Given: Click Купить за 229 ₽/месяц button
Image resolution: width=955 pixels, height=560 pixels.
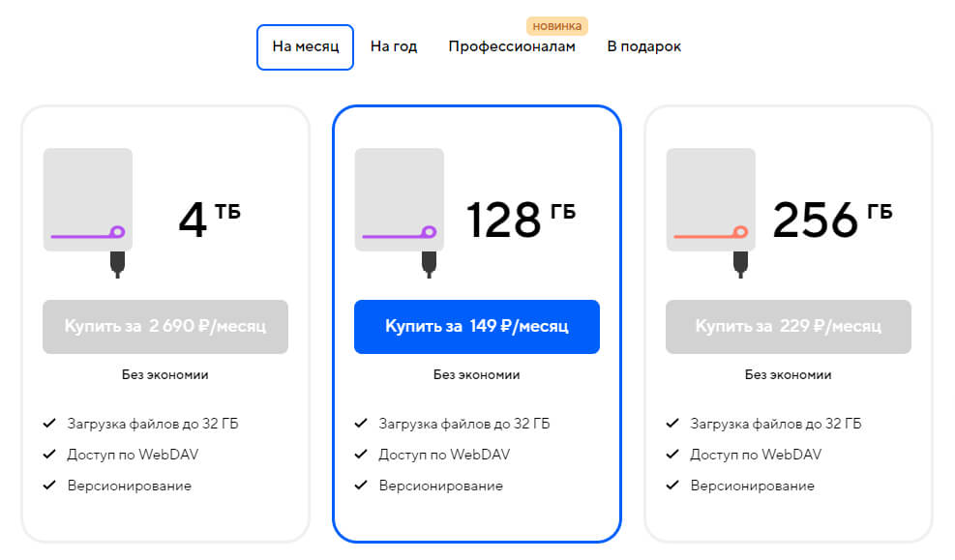Looking at the screenshot, I should pos(788,327).
